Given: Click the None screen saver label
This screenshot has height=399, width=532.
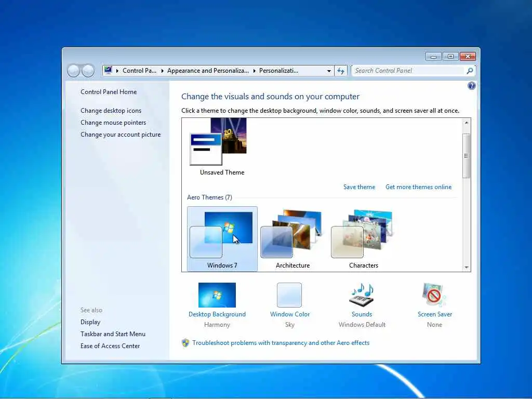Looking at the screenshot, I should (x=435, y=325).
